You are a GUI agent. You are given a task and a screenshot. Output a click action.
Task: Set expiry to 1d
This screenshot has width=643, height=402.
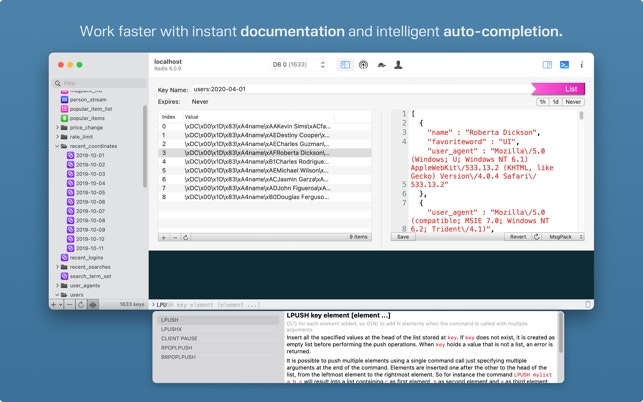556,102
